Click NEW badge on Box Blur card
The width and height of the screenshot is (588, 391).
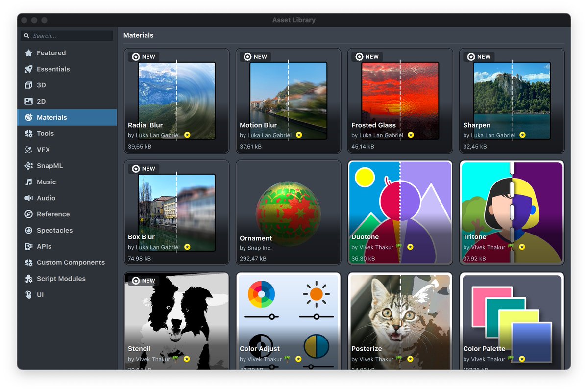144,169
